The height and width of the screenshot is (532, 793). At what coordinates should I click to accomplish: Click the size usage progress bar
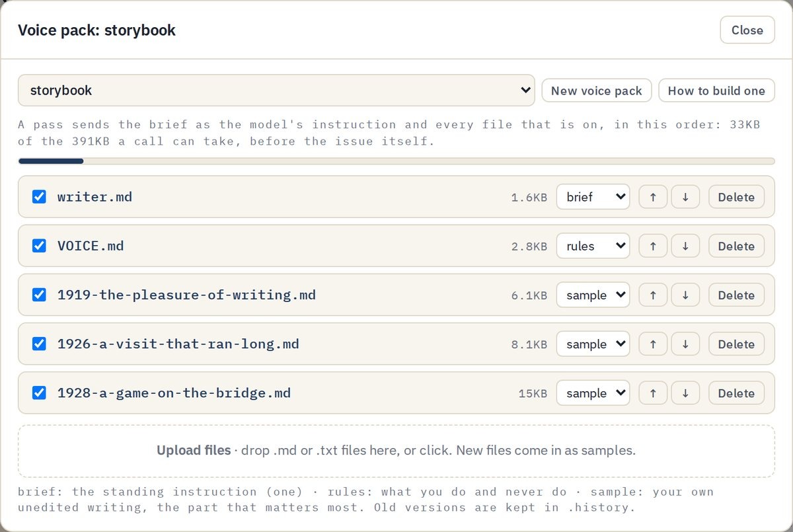pyautogui.click(x=397, y=161)
